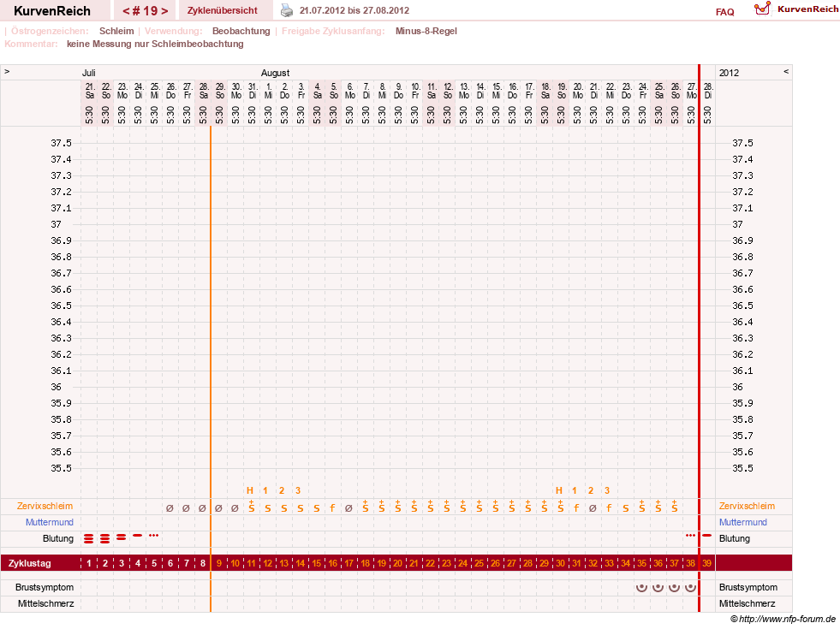This screenshot has height=629, width=840.
Task: Click the Ø mucus symbol on cycle day 17
Action: point(349,508)
